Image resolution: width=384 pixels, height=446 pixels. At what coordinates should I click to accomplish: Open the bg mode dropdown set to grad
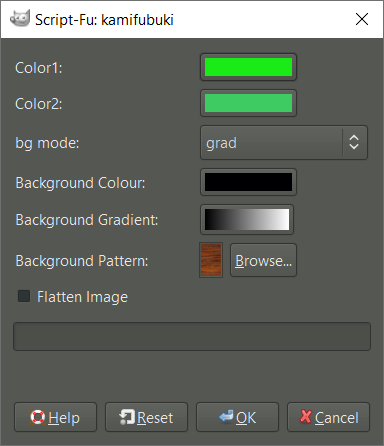pos(284,143)
